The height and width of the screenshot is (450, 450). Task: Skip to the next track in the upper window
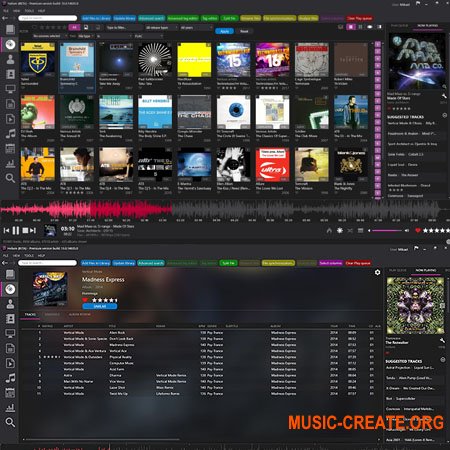[x=33, y=230]
